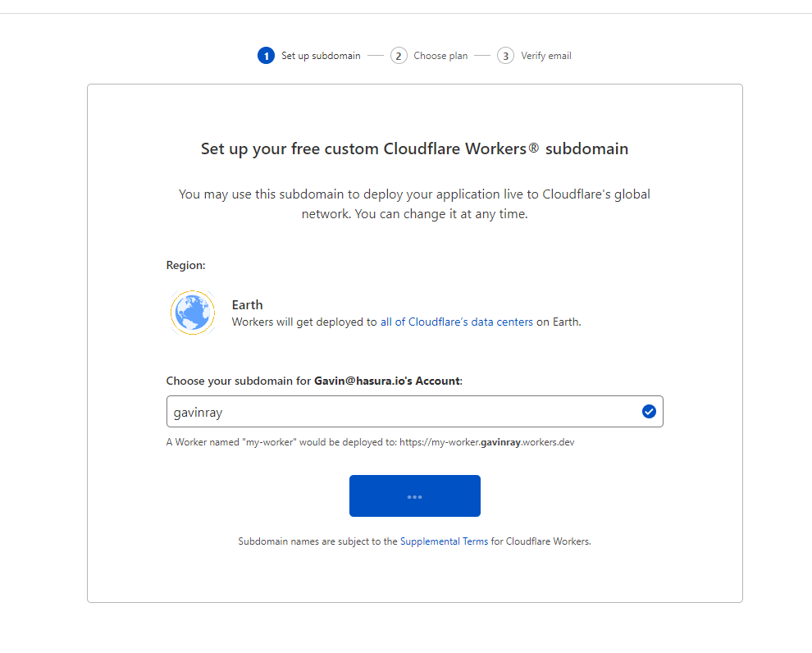
Task: Click the numbered circle for step 3
Action: tap(505, 55)
